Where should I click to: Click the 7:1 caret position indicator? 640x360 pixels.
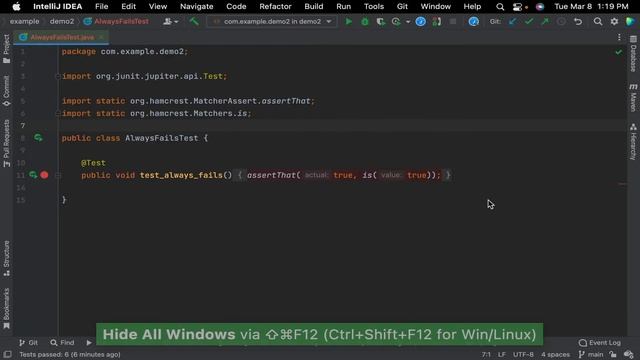tap(486, 354)
